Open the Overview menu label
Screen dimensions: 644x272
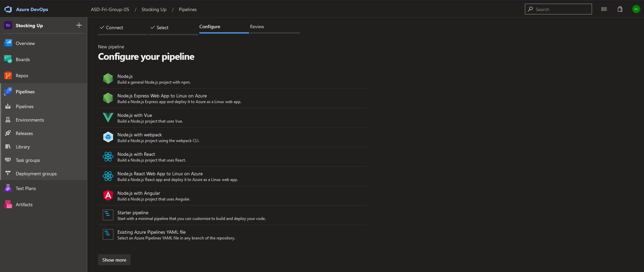pos(25,43)
